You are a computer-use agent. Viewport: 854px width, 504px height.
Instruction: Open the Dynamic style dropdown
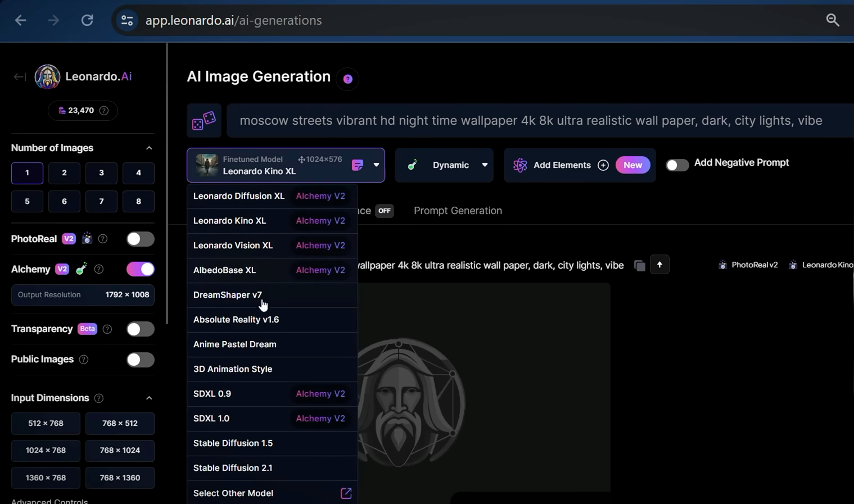coord(444,165)
